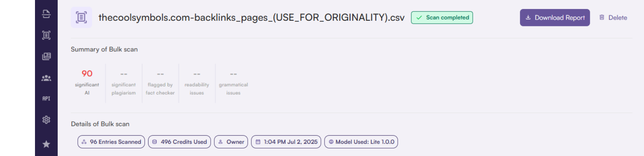
Task: Open the API sidebar icon
Action: 46,99
